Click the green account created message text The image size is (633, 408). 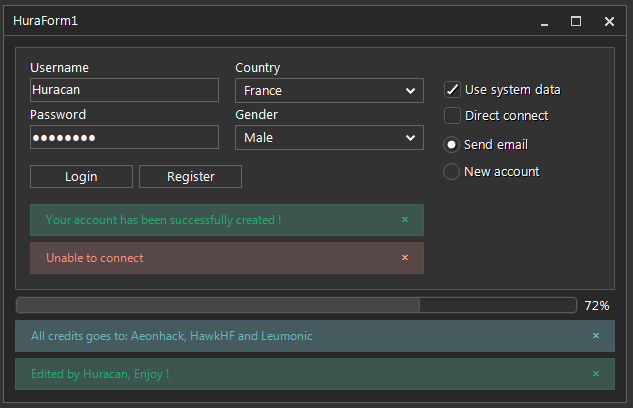coord(163,219)
